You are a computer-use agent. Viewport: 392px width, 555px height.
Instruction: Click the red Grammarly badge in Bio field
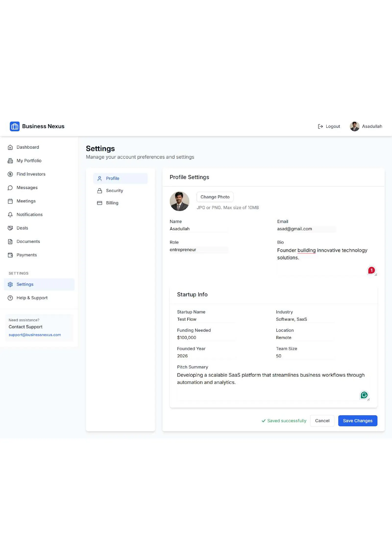(371, 270)
